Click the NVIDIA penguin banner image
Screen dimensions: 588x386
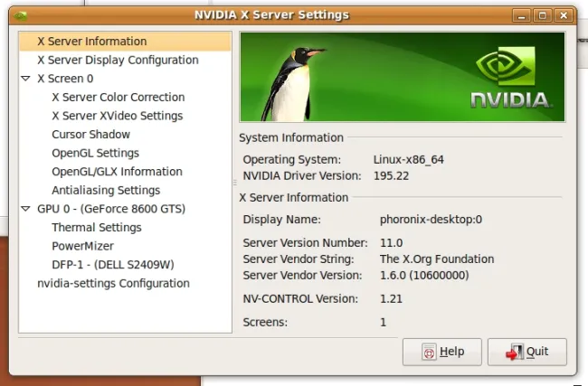point(403,77)
